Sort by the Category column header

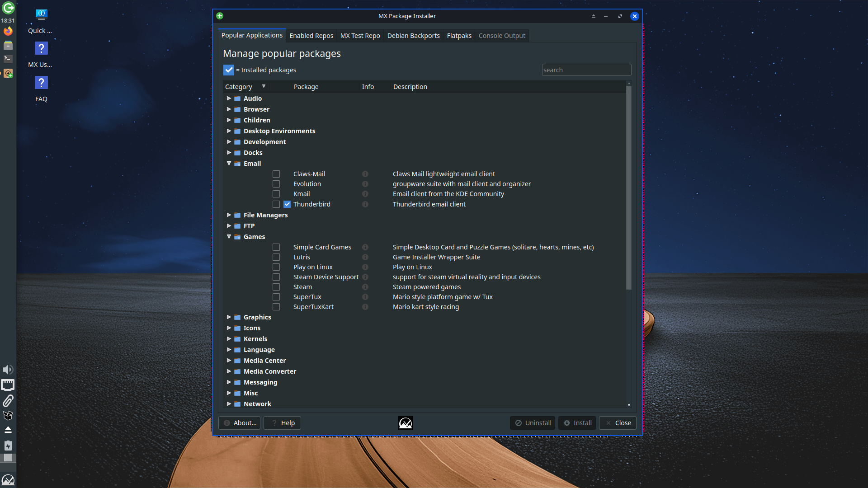[245, 87]
